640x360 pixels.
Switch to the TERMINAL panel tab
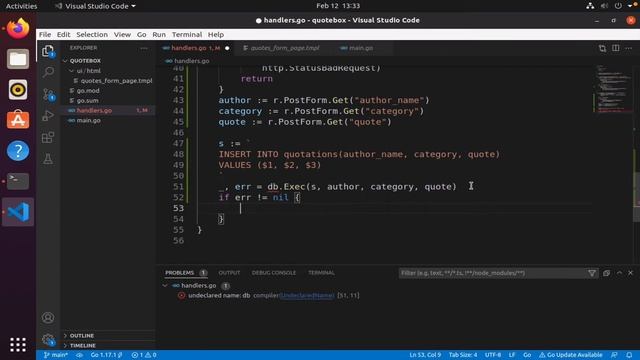click(x=321, y=273)
